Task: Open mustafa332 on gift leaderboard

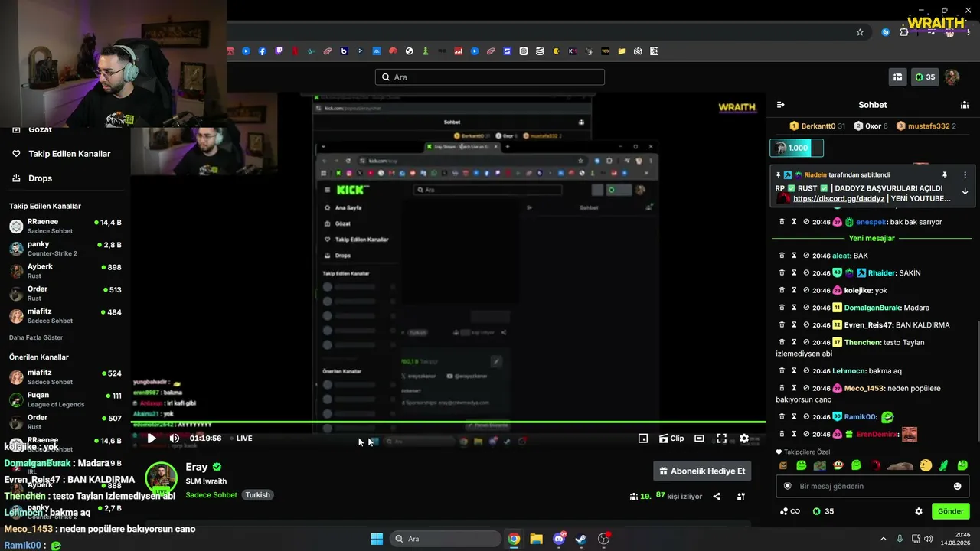Action: pyautogui.click(x=926, y=126)
